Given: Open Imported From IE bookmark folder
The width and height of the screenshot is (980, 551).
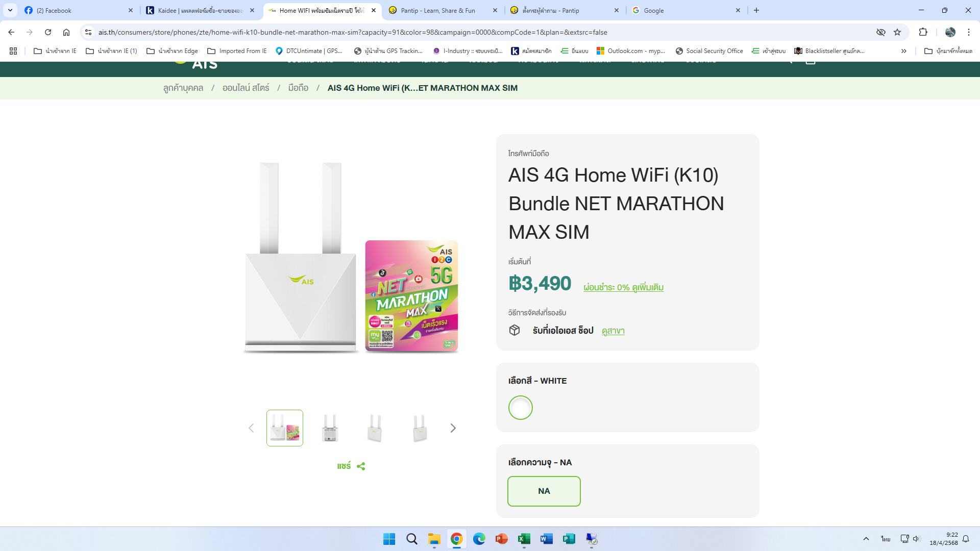Looking at the screenshot, I should (x=237, y=51).
